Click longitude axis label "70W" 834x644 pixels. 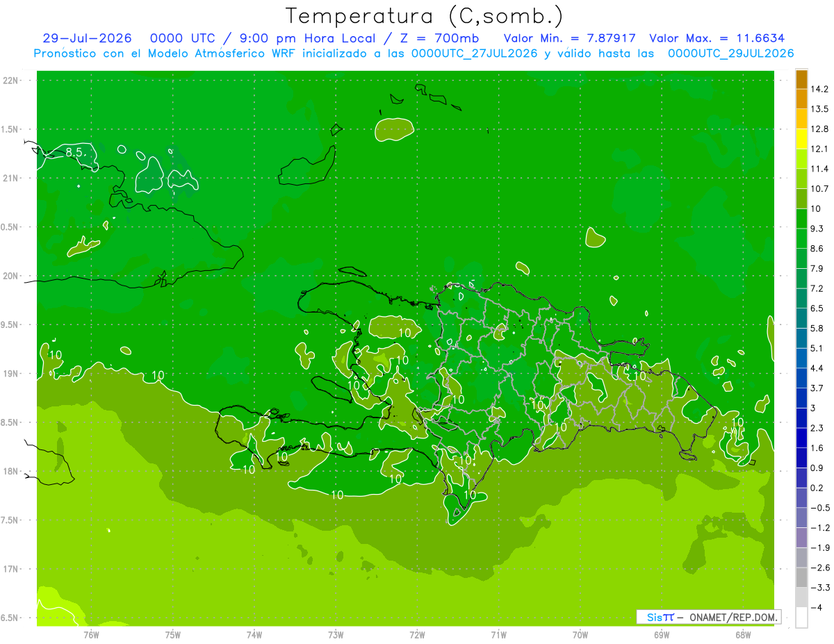click(x=580, y=635)
